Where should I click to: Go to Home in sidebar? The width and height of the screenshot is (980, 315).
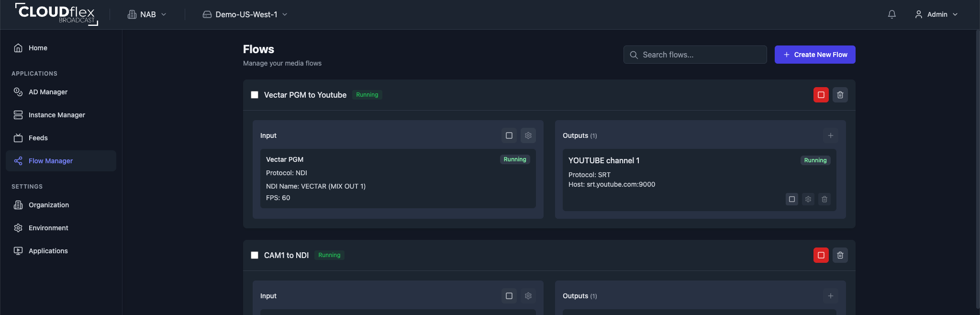(61, 48)
